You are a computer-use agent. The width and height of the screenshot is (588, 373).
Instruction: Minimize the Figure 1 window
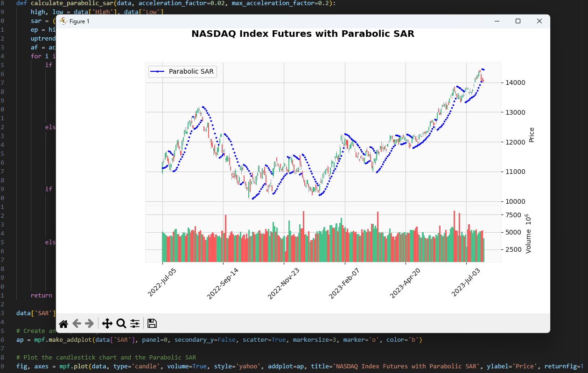[x=497, y=21]
